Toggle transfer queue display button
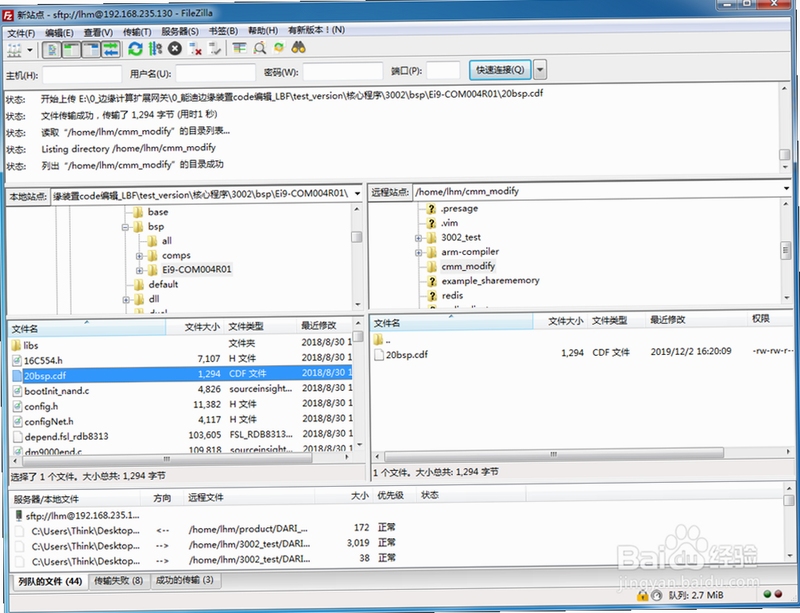Image resolution: width=800 pixels, height=613 pixels. coord(110,50)
